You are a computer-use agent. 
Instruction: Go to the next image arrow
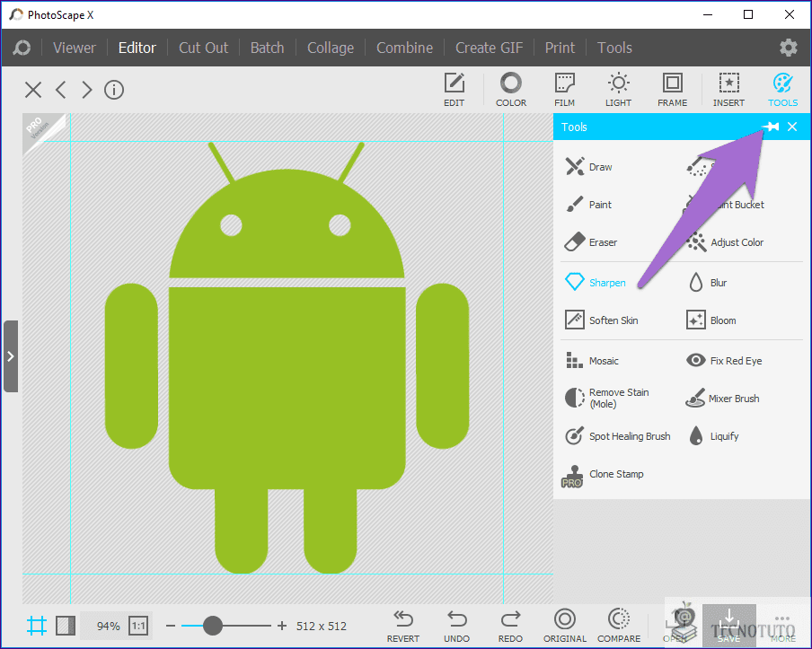(86, 90)
